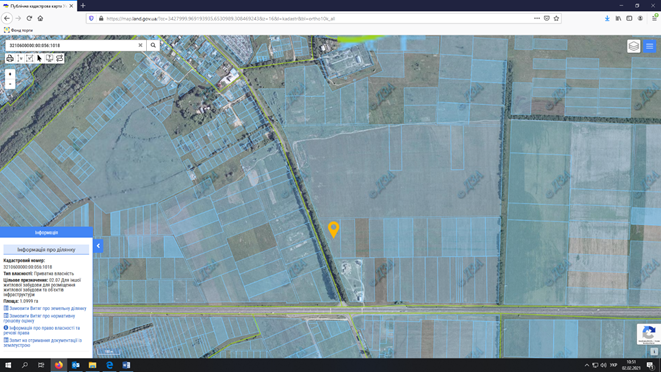Zoom in on the map

tap(10, 74)
